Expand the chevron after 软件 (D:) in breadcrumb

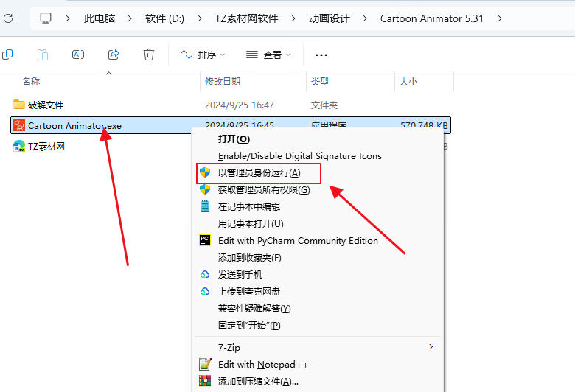[x=200, y=18]
